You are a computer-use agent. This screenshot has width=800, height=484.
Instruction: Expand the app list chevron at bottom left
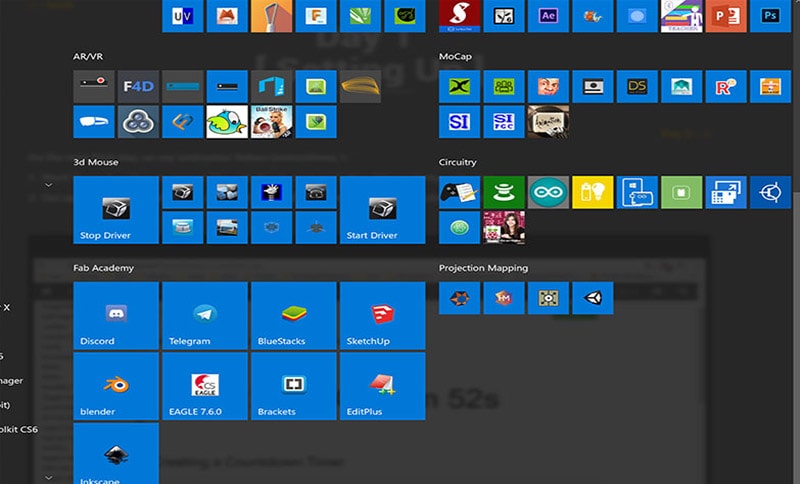click(48, 477)
